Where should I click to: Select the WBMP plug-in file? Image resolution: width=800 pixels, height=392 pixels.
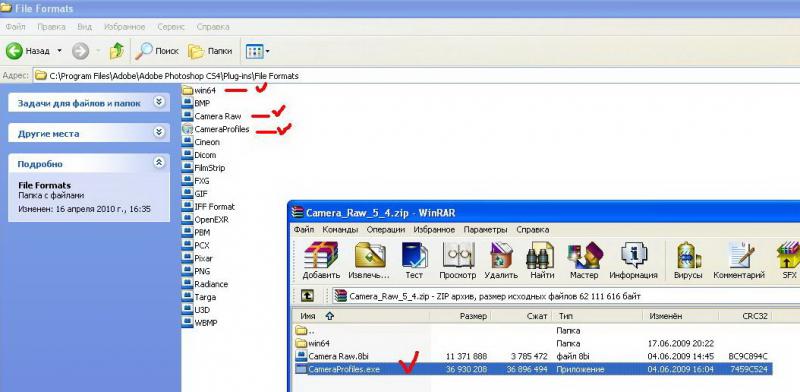[x=200, y=323]
